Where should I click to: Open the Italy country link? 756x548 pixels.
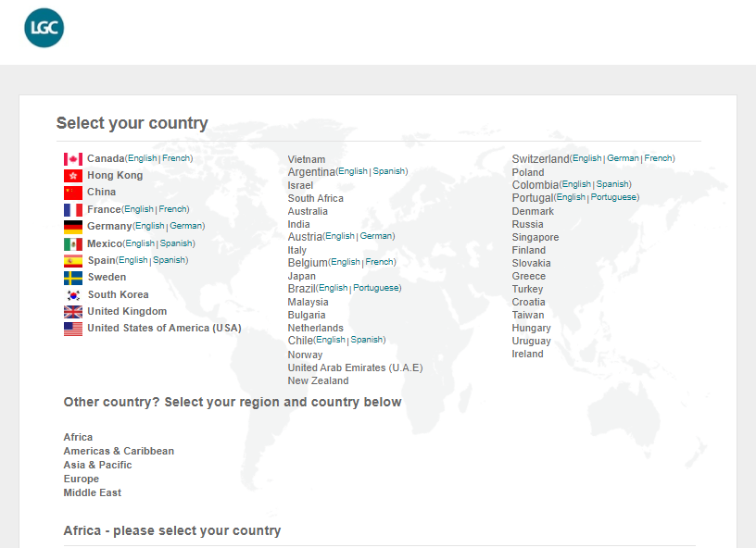tap(297, 251)
